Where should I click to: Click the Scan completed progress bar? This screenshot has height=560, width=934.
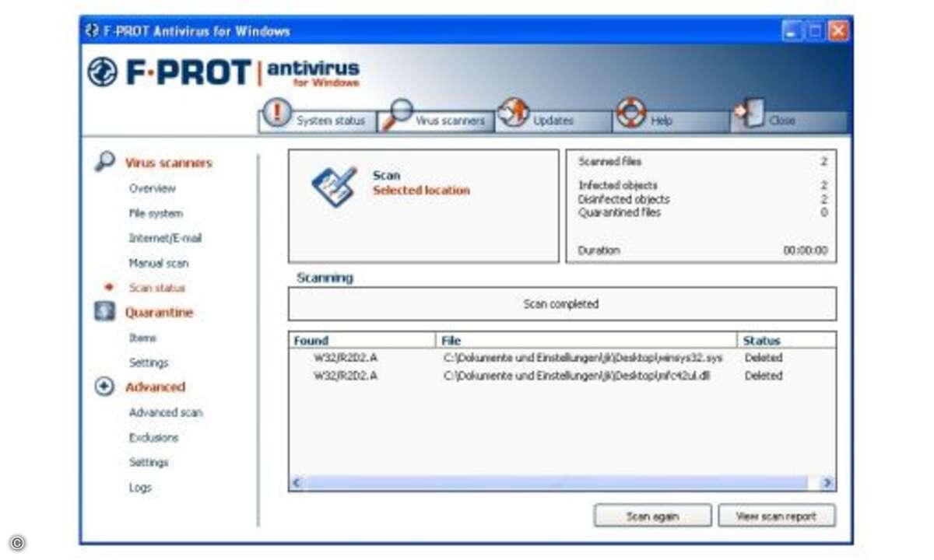pyautogui.click(x=562, y=304)
